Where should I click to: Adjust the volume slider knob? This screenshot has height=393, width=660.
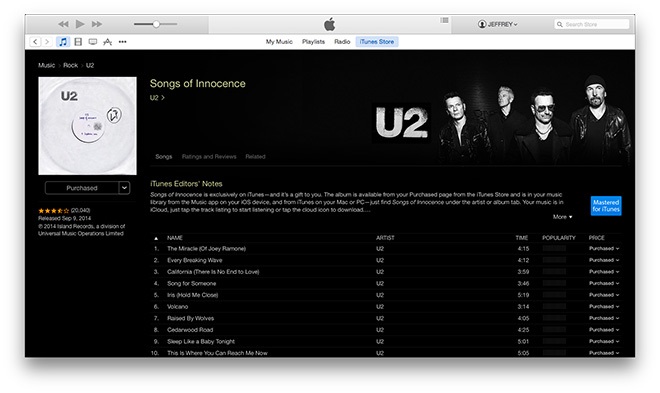pos(156,24)
